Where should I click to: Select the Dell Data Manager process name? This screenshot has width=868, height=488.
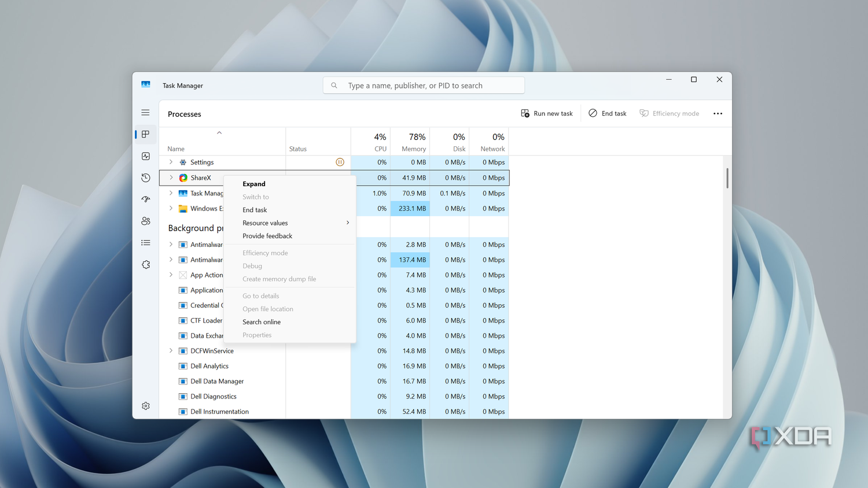(217, 381)
